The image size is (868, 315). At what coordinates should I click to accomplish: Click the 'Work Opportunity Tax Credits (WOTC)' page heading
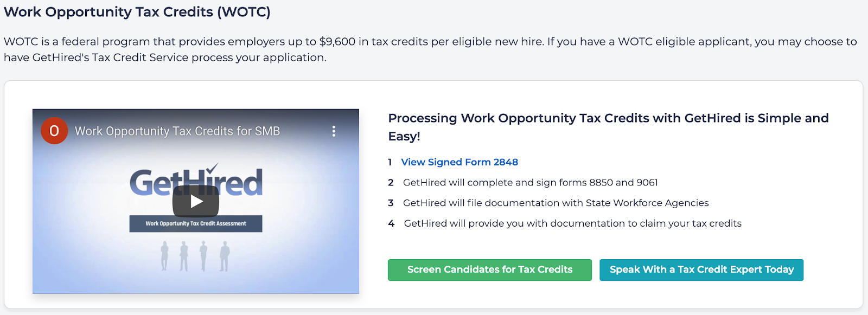137,12
